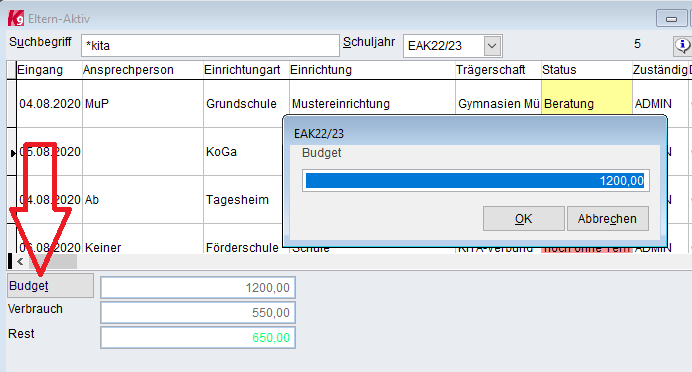
Task: Select the cell 04.08.2020 in MuP row
Action: point(49,104)
